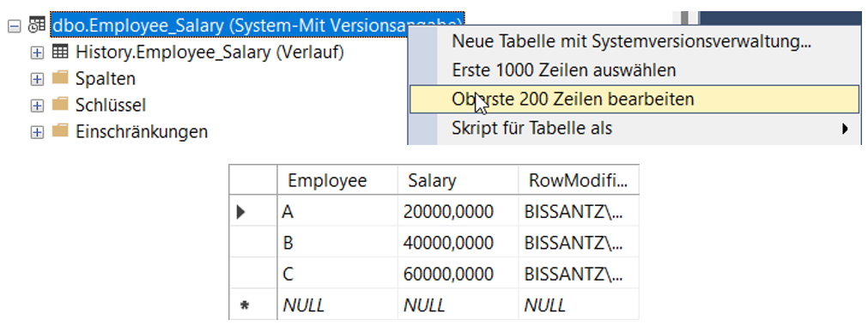Click the Einschränkungen folder icon
The image size is (868, 326).
coord(59,130)
